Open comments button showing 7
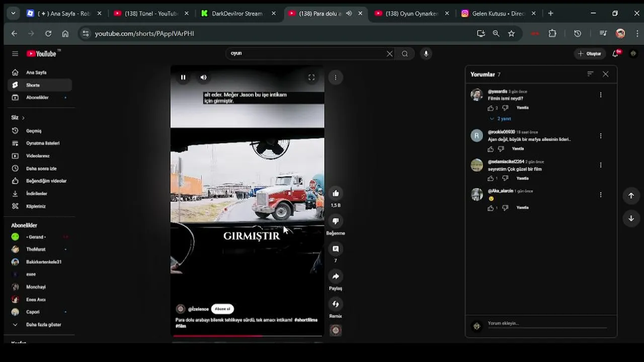This screenshot has height=362, width=644. click(x=336, y=249)
